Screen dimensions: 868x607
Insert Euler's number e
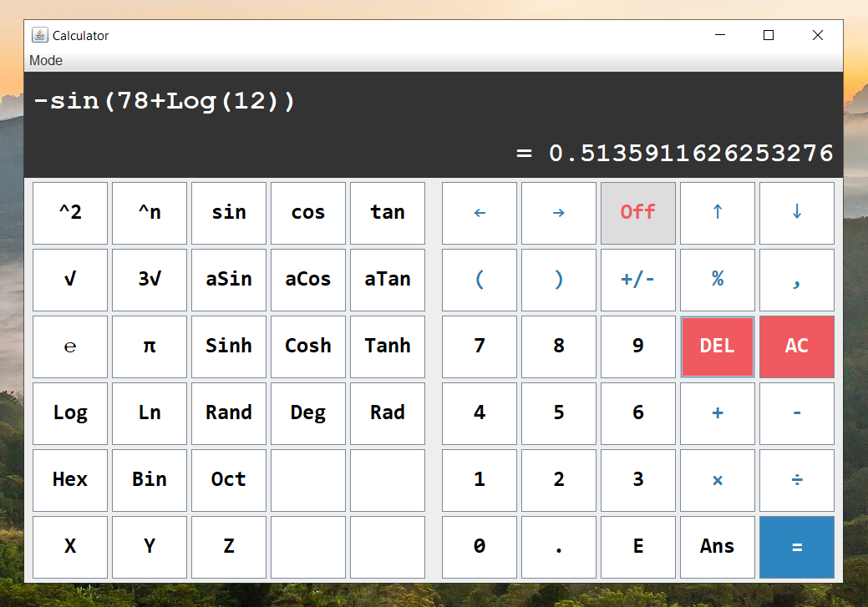pos(70,346)
